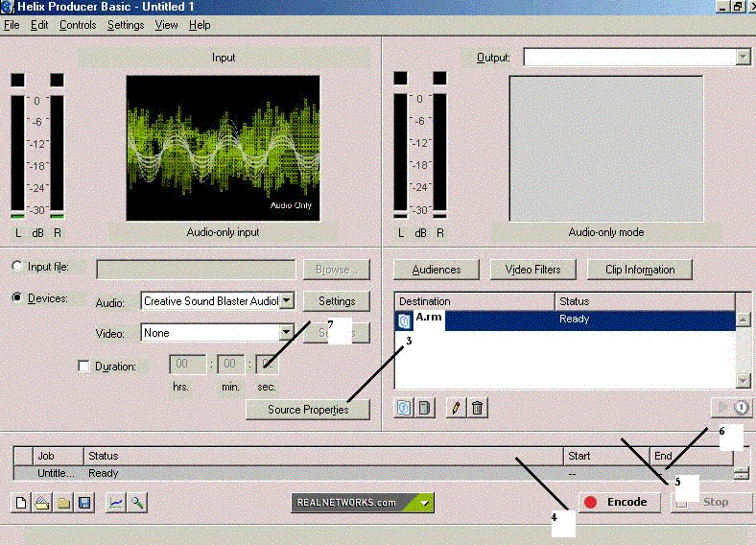This screenshot has height=545, width=756.
Task: Click the Duration hours field
Action: pyautogui.click(x=187, y=365)
